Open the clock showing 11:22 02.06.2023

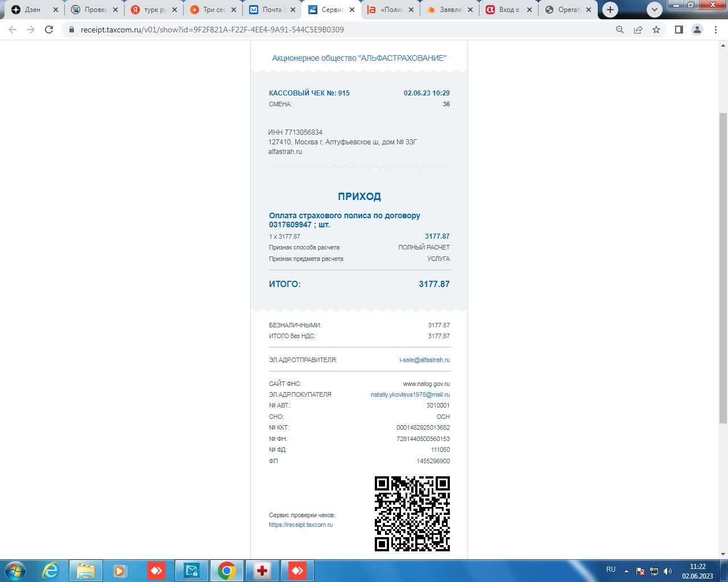(697, 571)
